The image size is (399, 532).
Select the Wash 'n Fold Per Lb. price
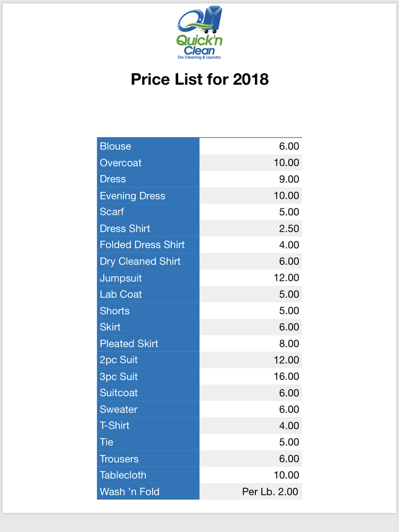click(270, 492)
